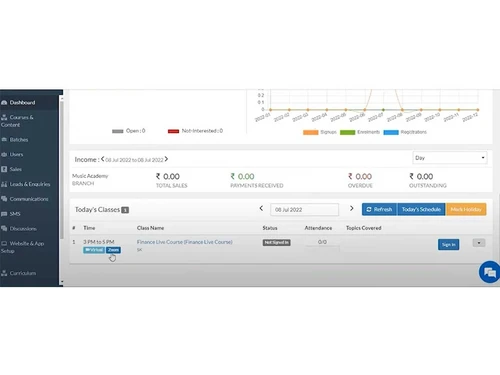
Task: Click the Topics Covered column header
Action: pos(364,228)
